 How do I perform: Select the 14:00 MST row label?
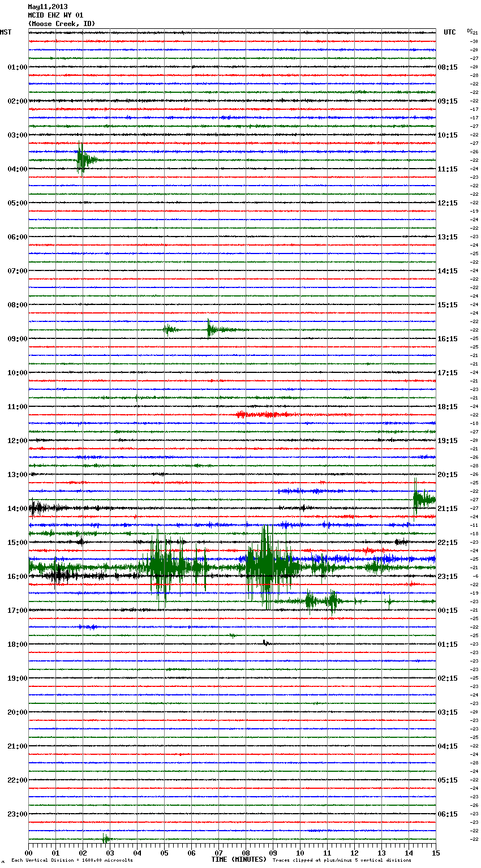(x=18, y=509)
